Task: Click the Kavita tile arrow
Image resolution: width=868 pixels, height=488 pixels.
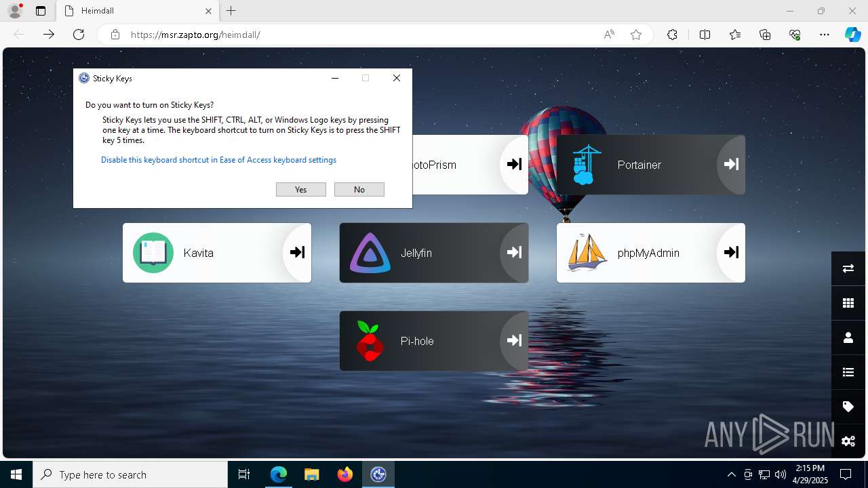Action: coord(297,252)
